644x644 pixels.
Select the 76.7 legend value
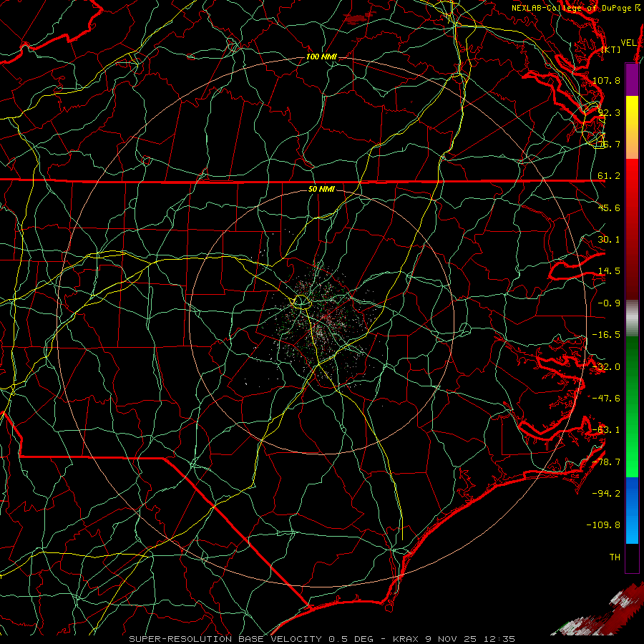tap(609, 144)
